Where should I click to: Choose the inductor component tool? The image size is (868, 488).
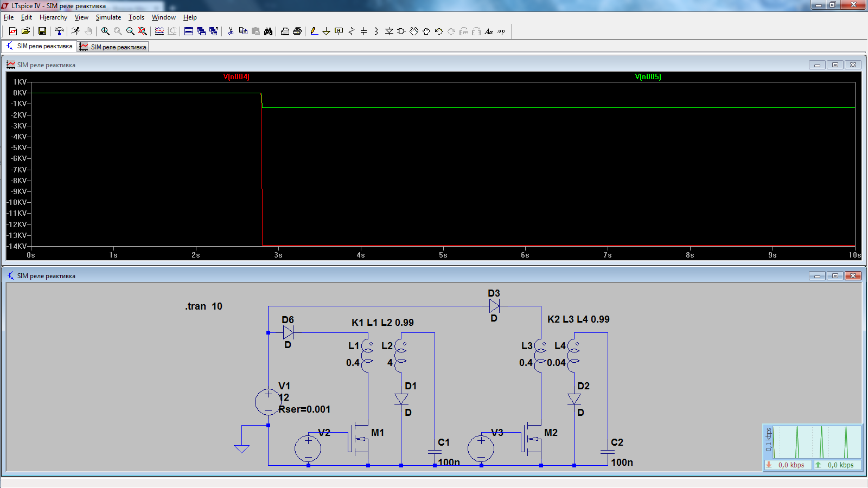pyautogui.click(x=376, y=31)
